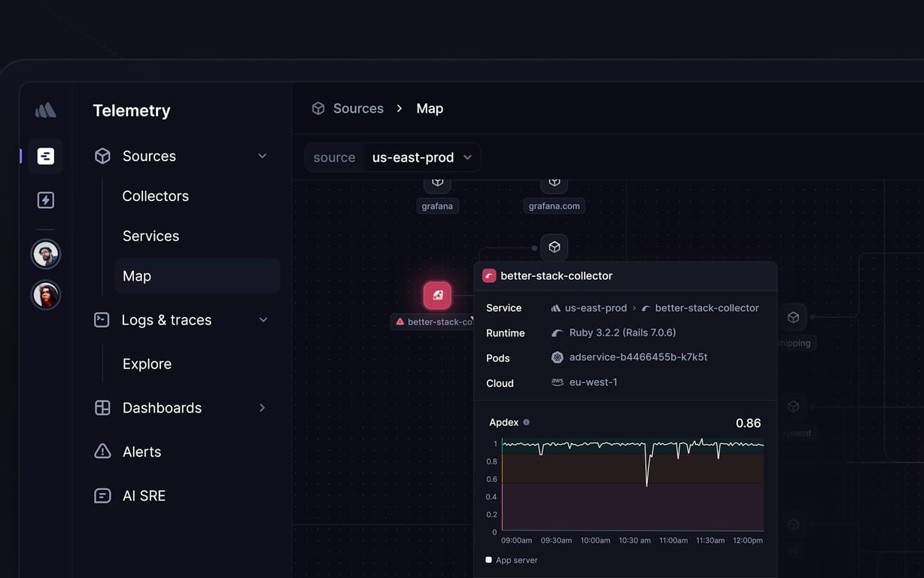Select the grafana.com node icon on map
924x578 pixels.
(554, 182)
